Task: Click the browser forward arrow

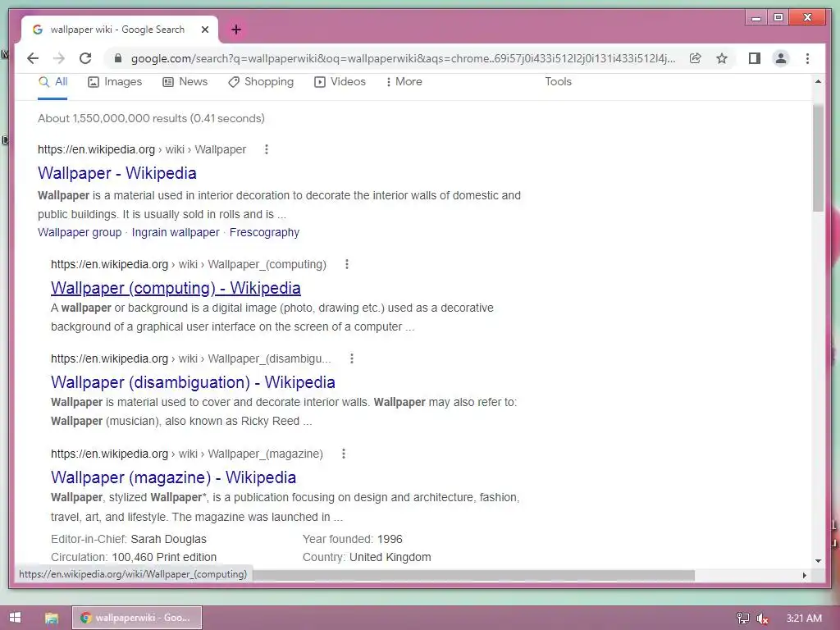Action: click(x=59, y=58)
